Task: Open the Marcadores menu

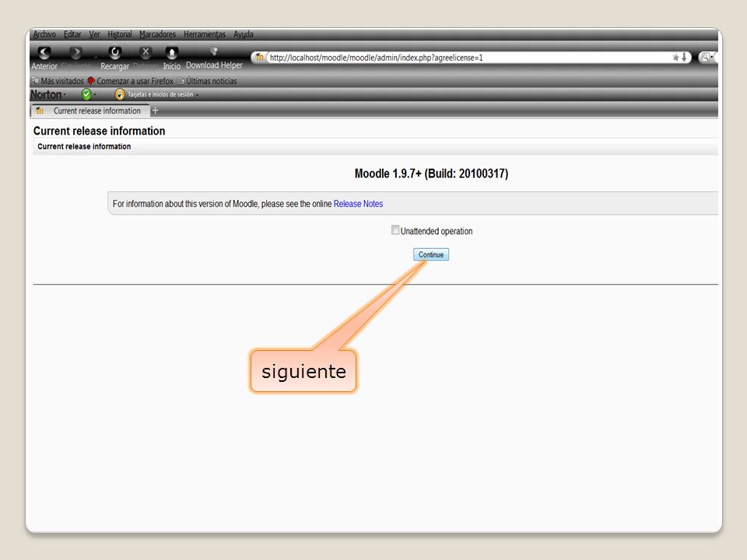Action: click(157, 34)
